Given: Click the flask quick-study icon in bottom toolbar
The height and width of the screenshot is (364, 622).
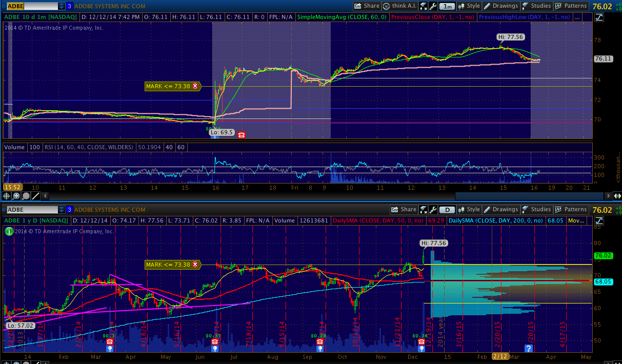Looking at the screenshot, I should click(424, 210).
